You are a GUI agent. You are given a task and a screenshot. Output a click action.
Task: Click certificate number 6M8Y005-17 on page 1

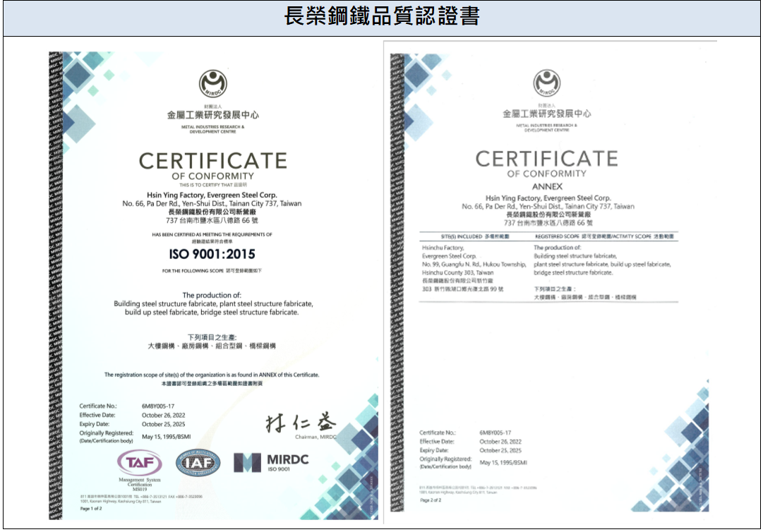coord(158,406)
